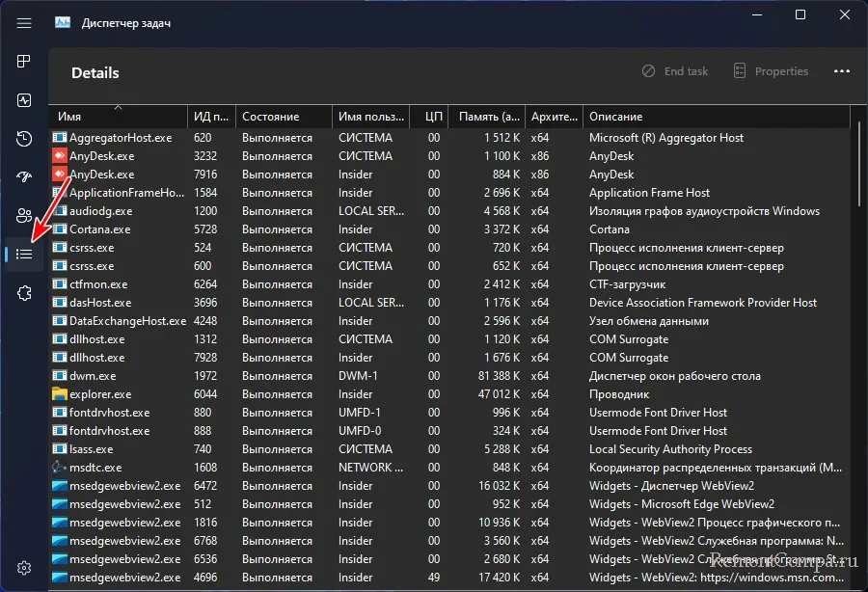
Task: Sort by the Состояние column header
Action: pos(284,117)
